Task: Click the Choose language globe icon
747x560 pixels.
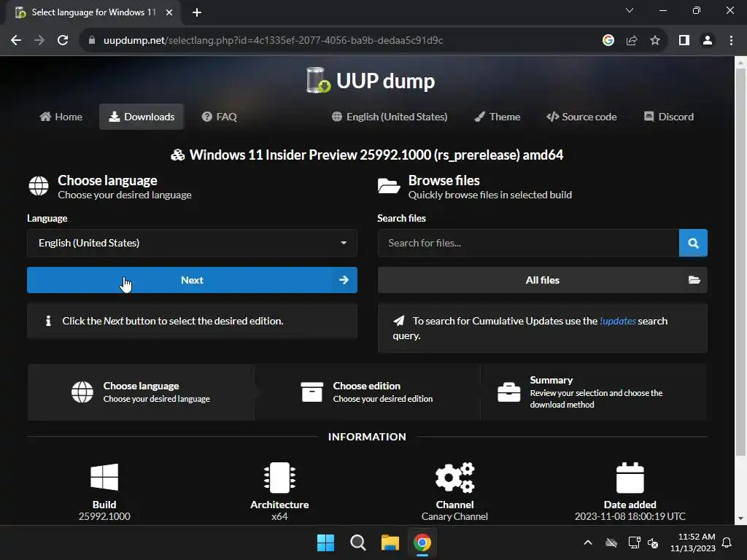Action: click(x=39, y=186)
